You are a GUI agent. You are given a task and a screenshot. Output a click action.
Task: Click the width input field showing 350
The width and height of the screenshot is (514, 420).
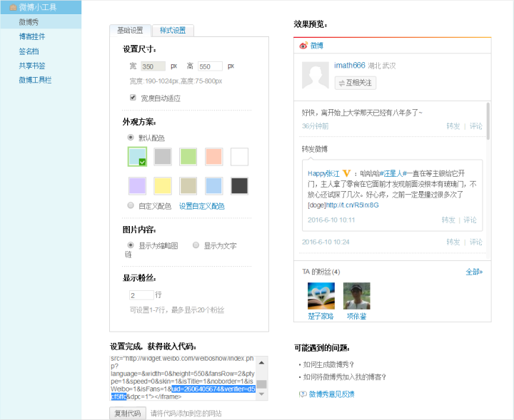[153, 66]
